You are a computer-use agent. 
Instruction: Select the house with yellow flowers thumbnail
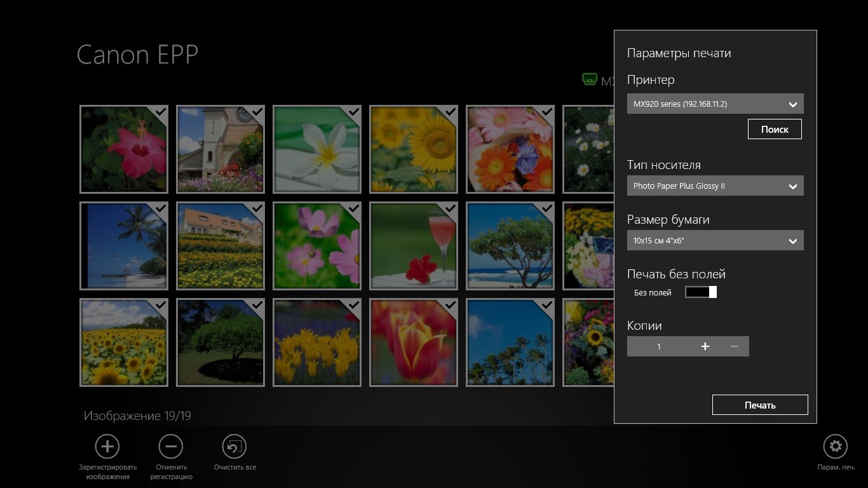220,246
